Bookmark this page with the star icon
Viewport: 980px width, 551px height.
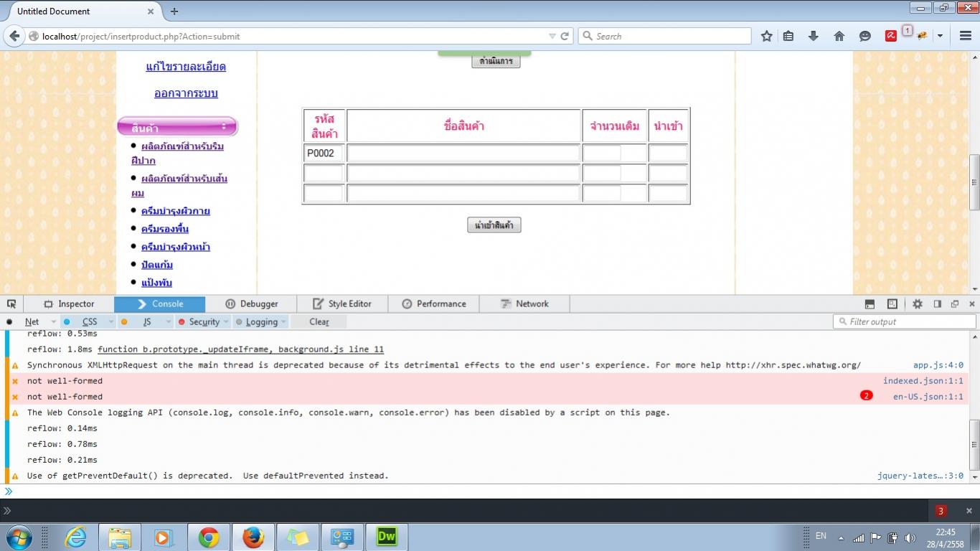(766, 36)
